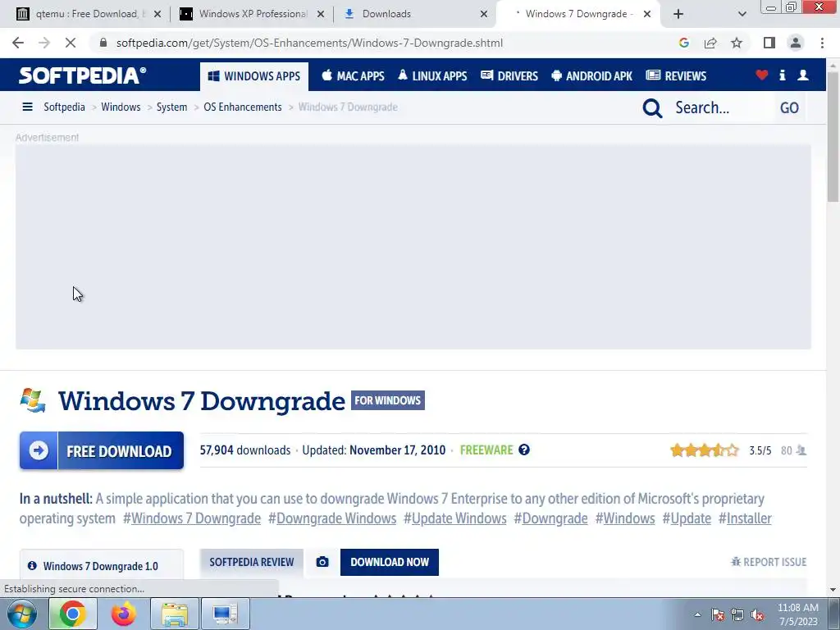Image resolution: width=840 pixels, height=630 pixels.
Task: Open the Windows Apps section
Action: click(254, 76)
